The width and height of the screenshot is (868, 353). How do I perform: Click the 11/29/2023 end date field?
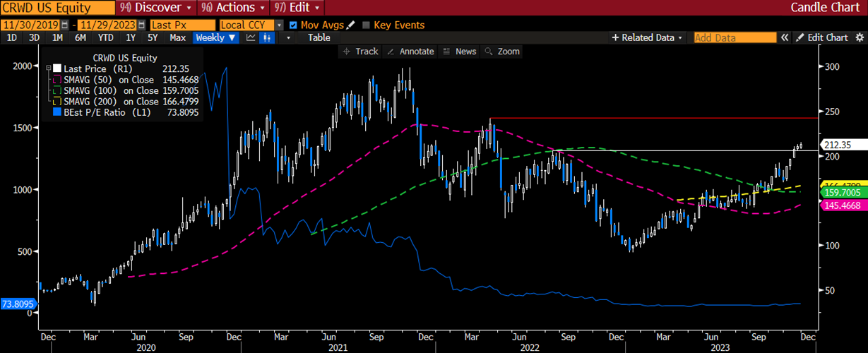109,25
